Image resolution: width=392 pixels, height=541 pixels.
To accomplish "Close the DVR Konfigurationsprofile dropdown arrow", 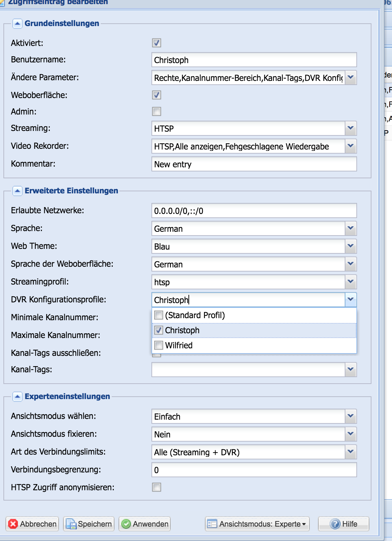I will pyautogui.click(x=351, y=300).
